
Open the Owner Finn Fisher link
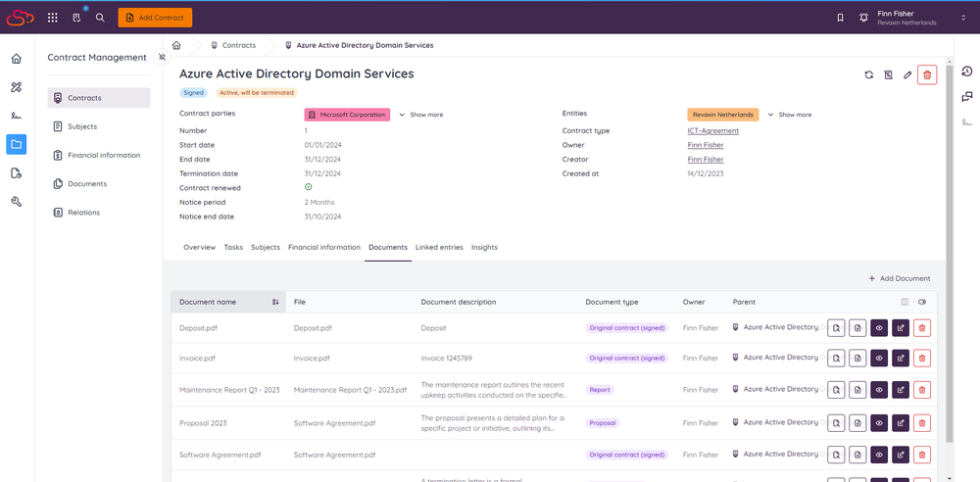705,145
